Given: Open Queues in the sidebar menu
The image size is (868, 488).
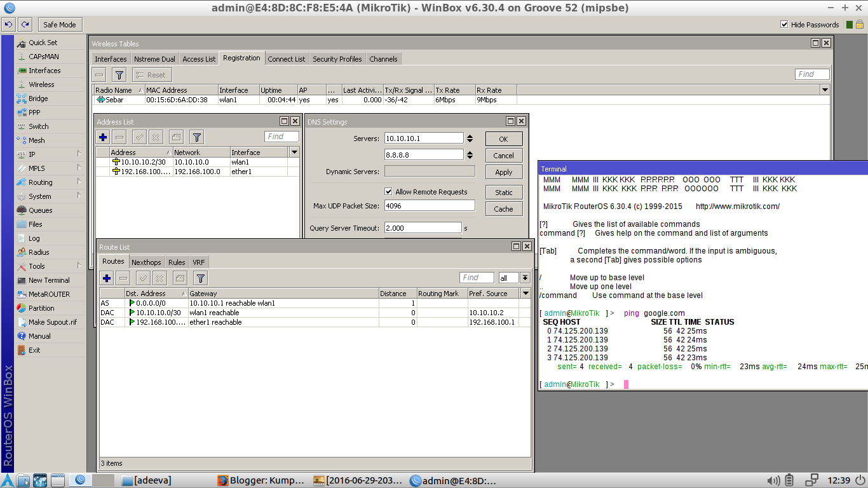Looking at the screenshot, I should tap(40, 210).
